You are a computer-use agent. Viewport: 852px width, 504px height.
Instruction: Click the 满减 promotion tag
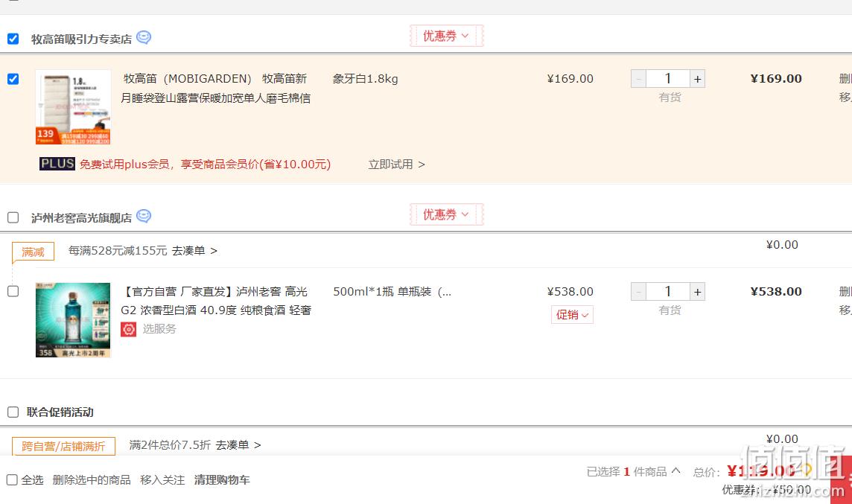34,252
